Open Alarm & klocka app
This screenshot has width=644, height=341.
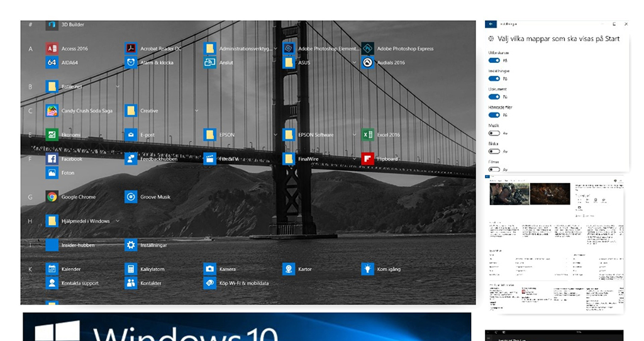(148, 62)
